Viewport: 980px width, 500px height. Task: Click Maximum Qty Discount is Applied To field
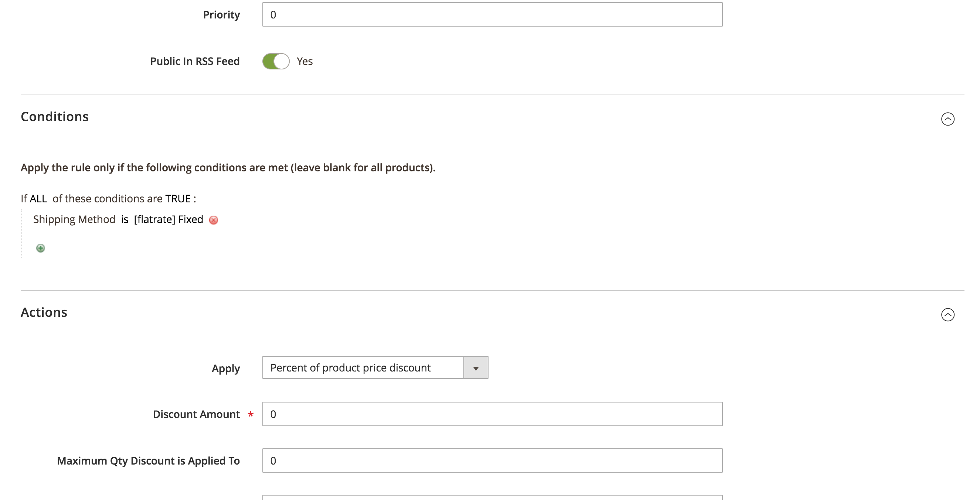(492, 460)
